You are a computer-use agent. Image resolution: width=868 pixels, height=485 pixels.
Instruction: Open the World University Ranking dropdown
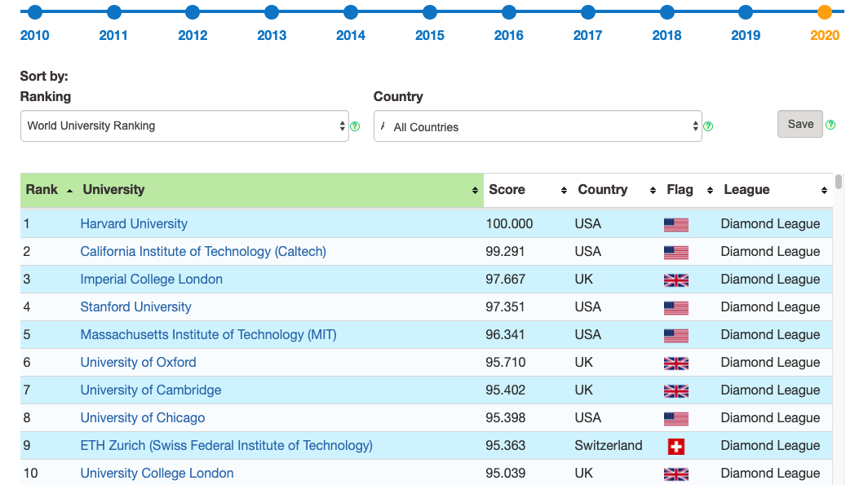(184, 126)
